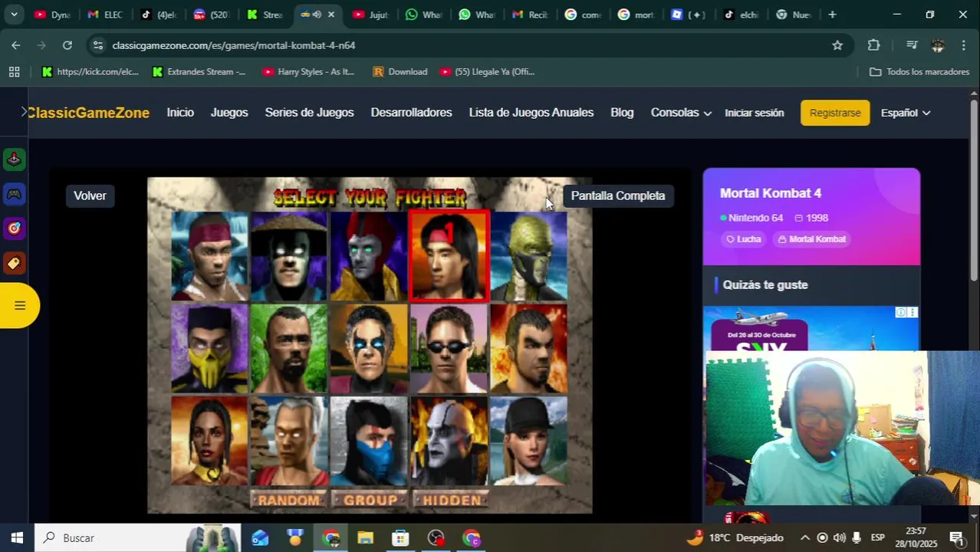Open File Explorer from the taskbar
980x552 pixels.
click(365, 538)
